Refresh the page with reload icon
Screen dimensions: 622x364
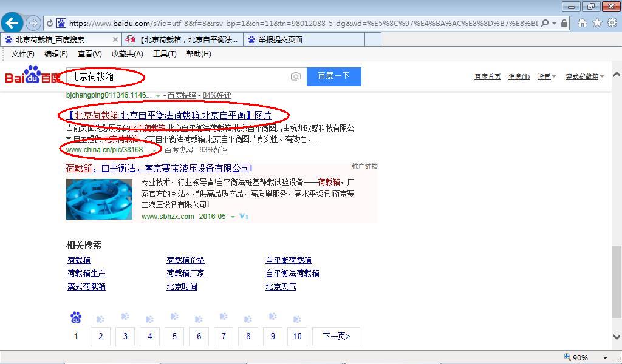pyautogui.click(x=50, y=24)
